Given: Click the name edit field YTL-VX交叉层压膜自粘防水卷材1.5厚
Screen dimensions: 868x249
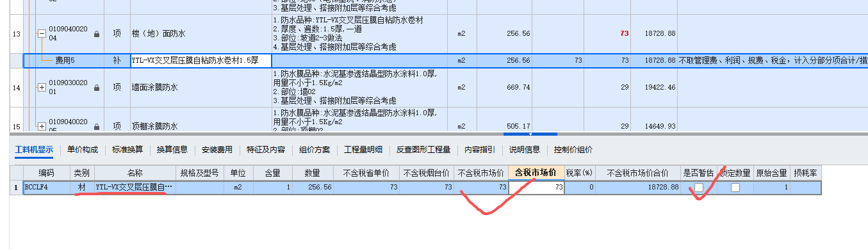Looking at the screenshot, I should 201,60.
